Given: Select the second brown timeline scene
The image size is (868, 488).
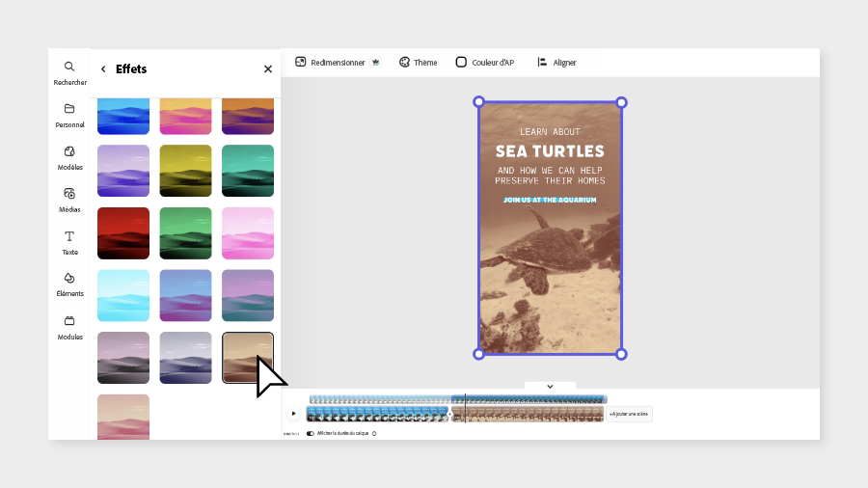Looking at the screenshot, I should coord(528,414).
